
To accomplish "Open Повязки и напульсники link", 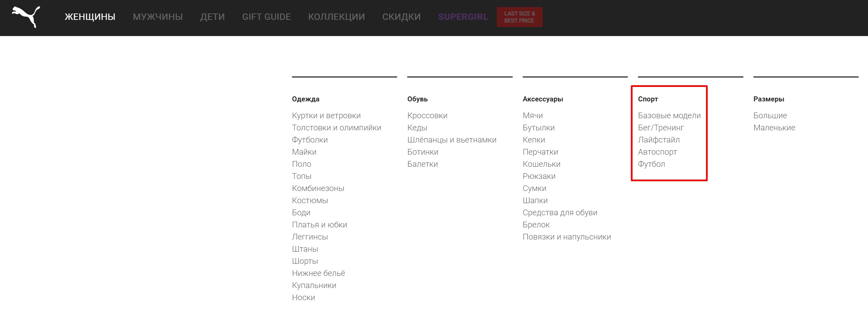I will (567, 237).
